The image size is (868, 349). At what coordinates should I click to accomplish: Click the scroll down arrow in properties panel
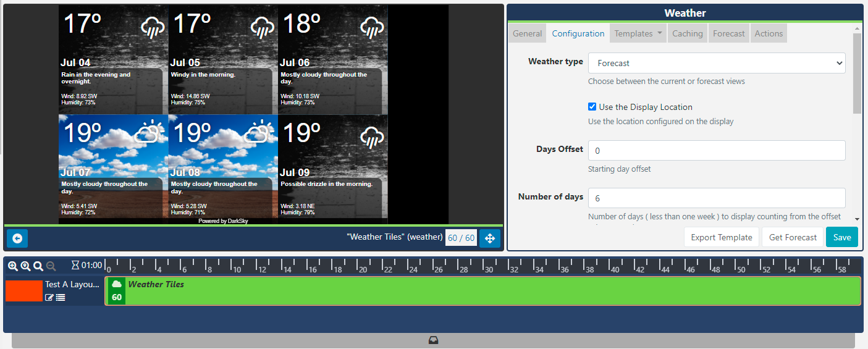pyautogui.click(x=857, y=219)
